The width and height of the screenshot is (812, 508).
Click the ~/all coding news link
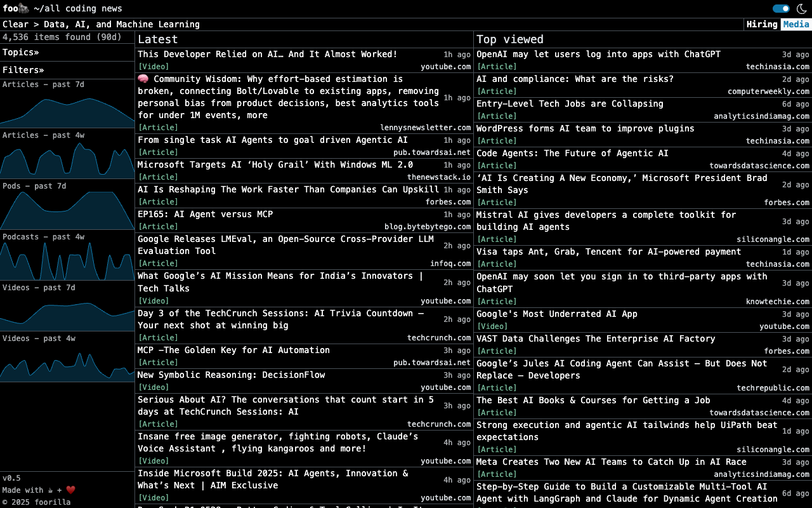pyautogui.click(x=77, y=8)
